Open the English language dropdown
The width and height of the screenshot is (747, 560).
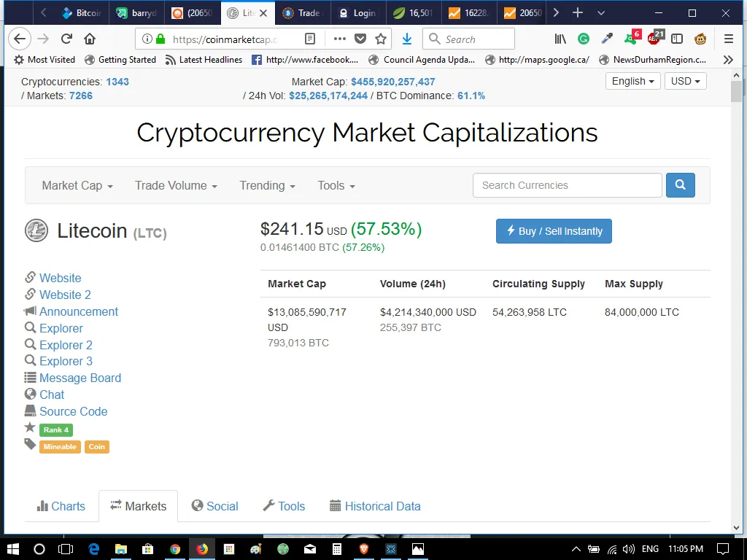click(x=632, y=81)
